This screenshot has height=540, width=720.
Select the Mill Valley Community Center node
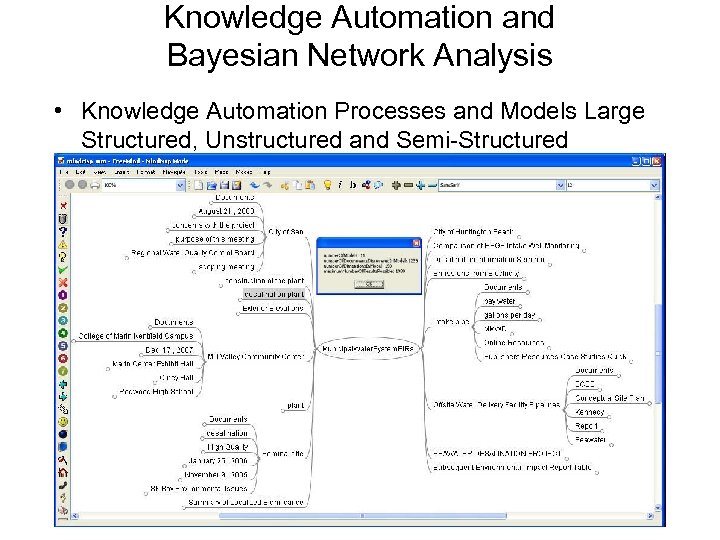(x=256, y=357)
